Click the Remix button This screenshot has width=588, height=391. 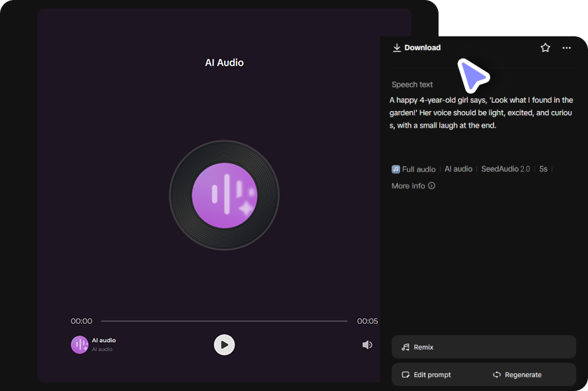pos(484,347)
